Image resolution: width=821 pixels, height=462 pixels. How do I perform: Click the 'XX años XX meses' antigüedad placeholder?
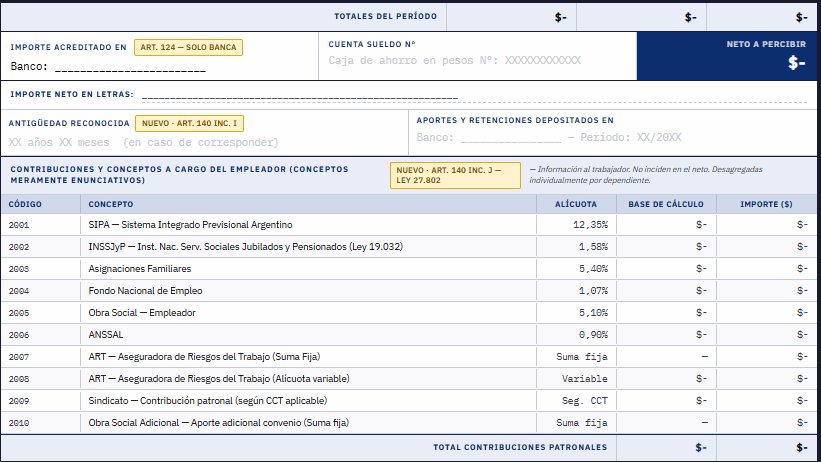pos(59,142)
